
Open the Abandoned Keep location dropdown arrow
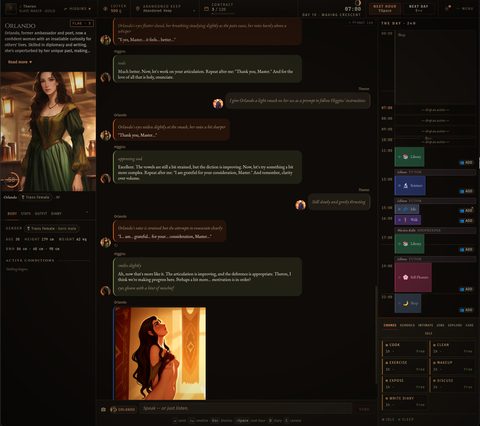(194, 11)
